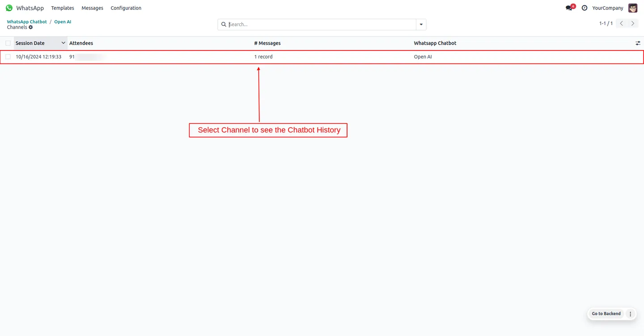Go to WhatsApp Chatbot breadcrumb
This screenshot has height=336, width=644.
[27, 21]
